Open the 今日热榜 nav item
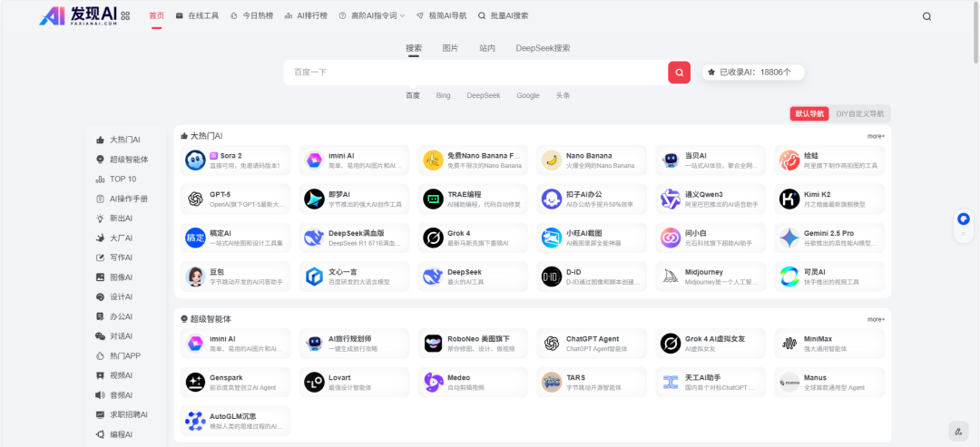 point(251,16)
